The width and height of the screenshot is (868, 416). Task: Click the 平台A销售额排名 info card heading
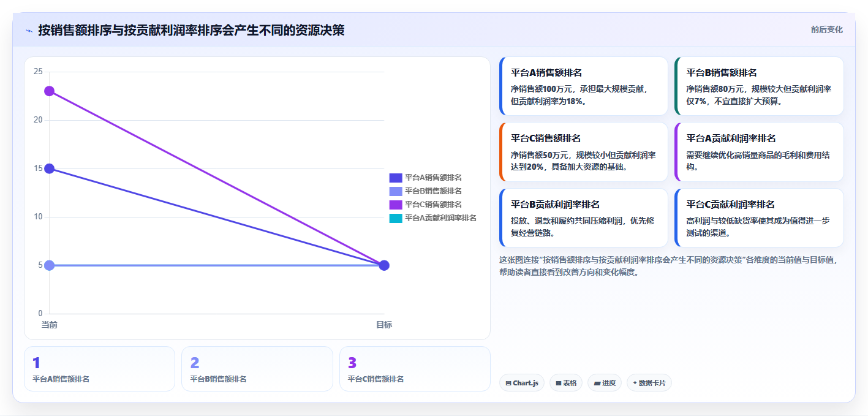(546, 72)
